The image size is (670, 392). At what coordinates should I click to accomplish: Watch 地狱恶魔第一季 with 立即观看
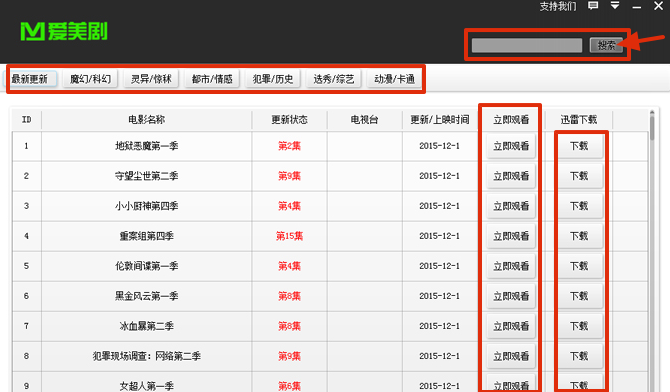pos(511,146)
